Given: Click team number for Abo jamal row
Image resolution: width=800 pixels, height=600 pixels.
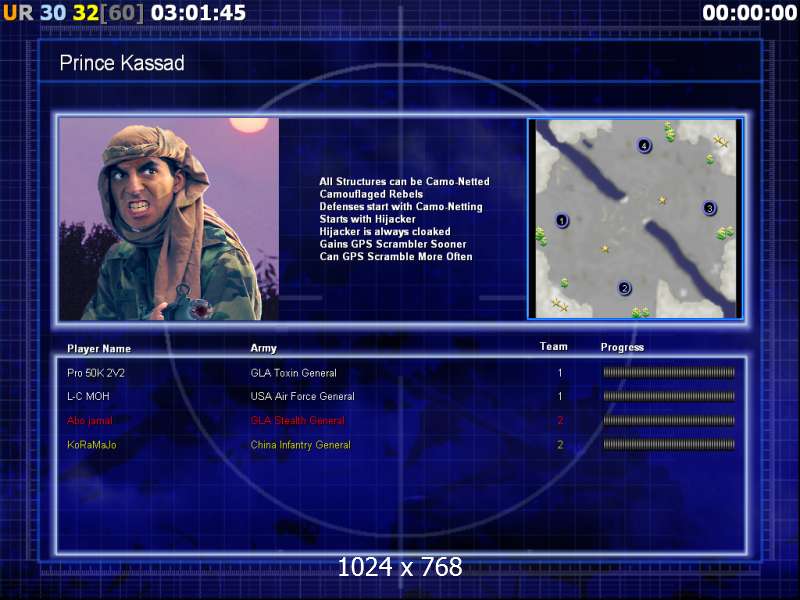Looking at the screenshot, I should point(560,420).
